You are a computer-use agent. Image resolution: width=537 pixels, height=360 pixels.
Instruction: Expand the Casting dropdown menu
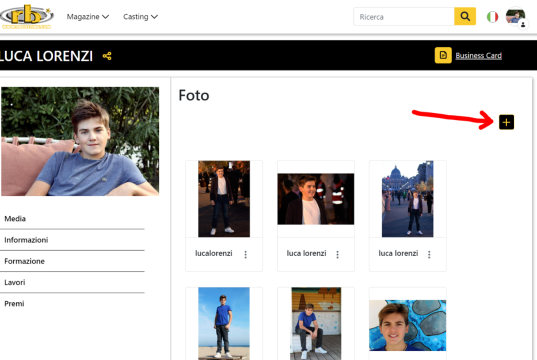(140, 17)
